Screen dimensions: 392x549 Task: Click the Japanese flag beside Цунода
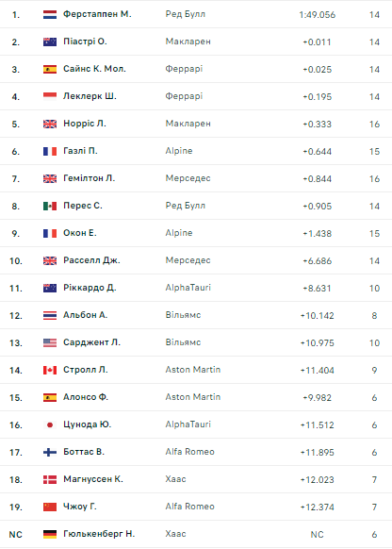pos(50,425)
